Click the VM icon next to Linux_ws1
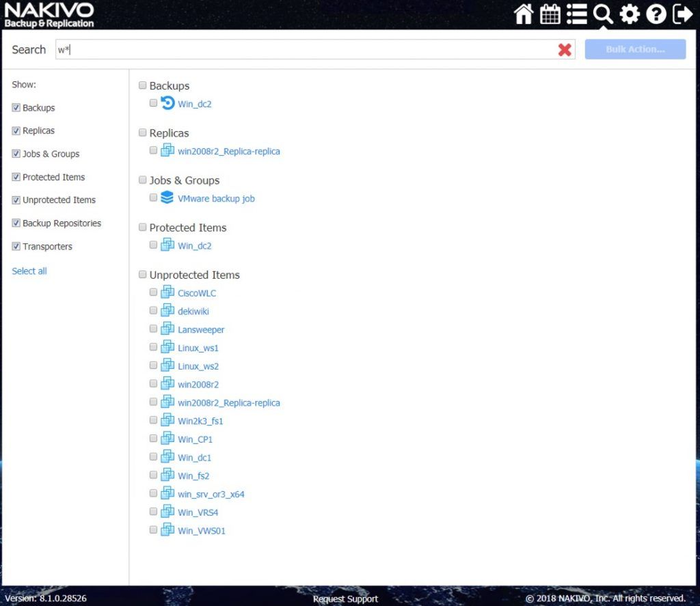The height and width of the screenshot is (606, 700). click(x=167, y=347)
